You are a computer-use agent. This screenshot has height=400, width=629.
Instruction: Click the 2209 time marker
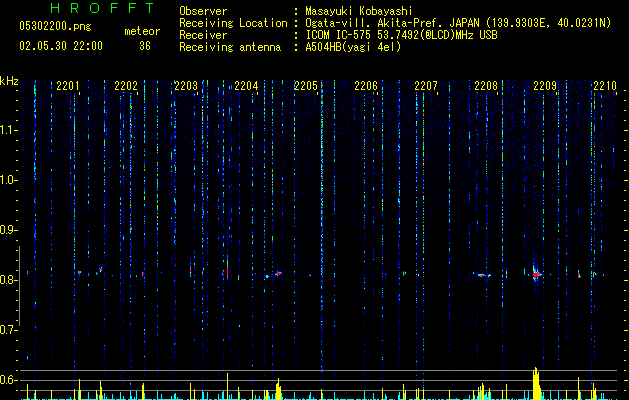(545, 86)
